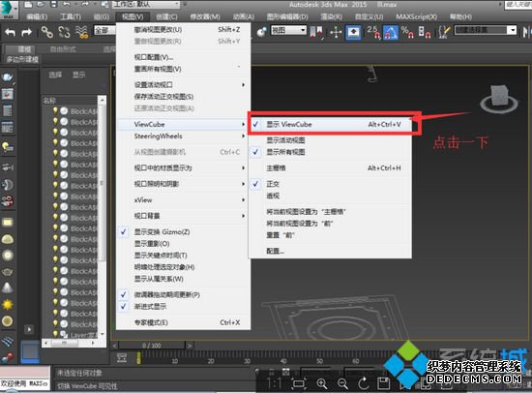Click the large redo arrow in main toolbar

[x=27, y=32]
